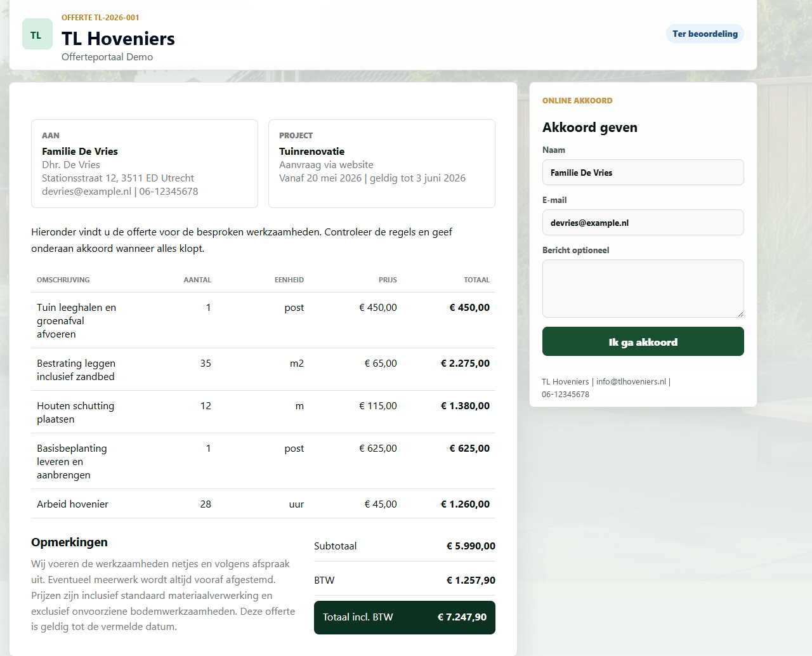The image size is (812, 656).
Task: Click the € 65,00 price cell
Action: [381, 364]
